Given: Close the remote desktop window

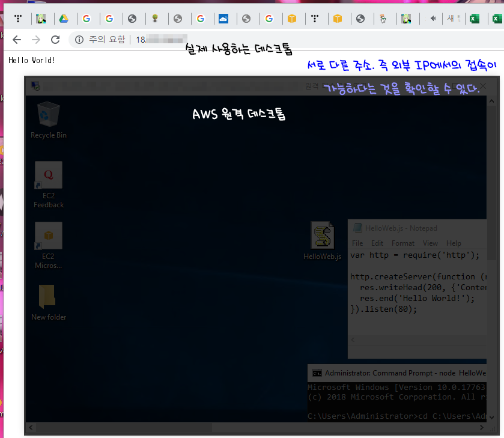Looking at the screenshot, I should [x=483, y=86].
